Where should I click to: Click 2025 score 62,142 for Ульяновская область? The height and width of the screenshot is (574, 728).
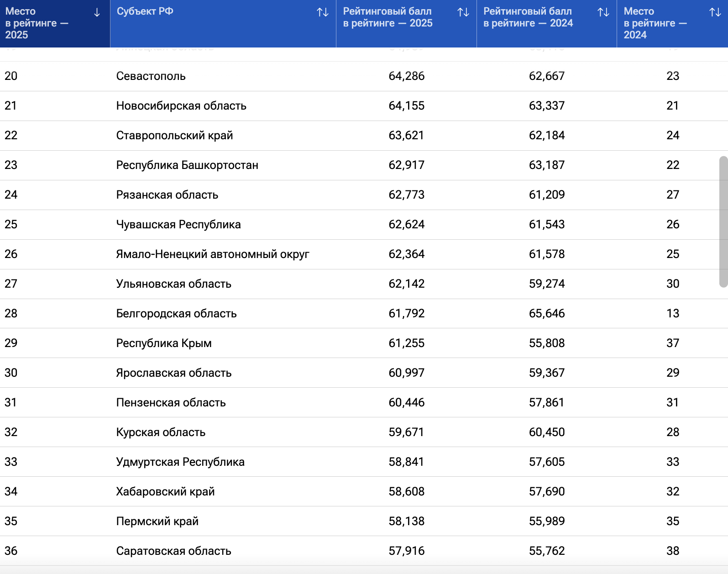pyautogui.click(x=406, y=284)
